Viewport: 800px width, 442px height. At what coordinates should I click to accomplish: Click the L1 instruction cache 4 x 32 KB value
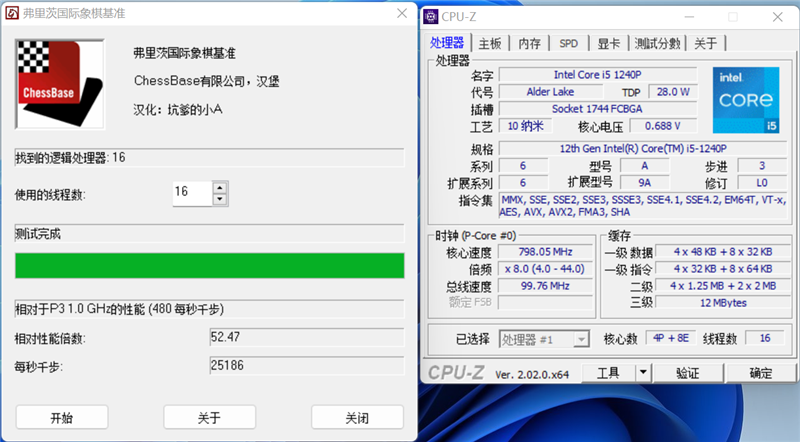723,268
